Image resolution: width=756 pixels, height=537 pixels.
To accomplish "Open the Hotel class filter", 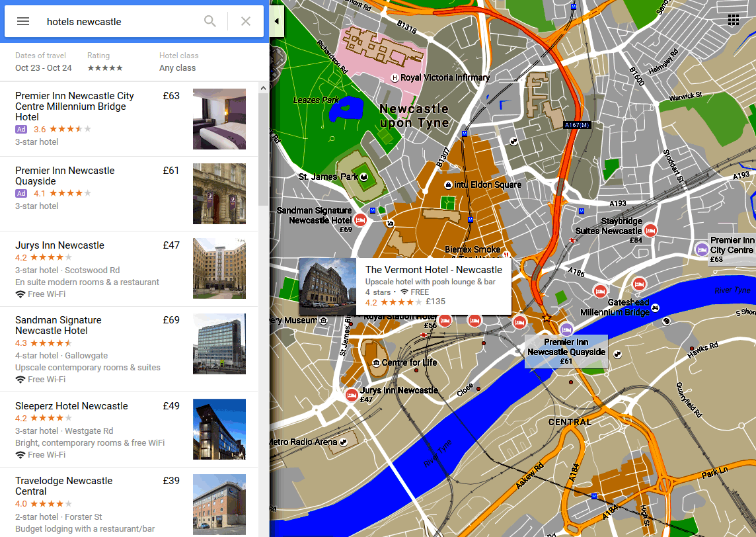I will tap(179, 62).
